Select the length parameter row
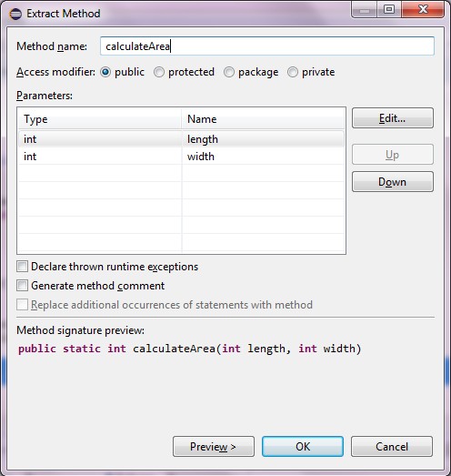This screenshot has width=451, height=476. [181, 139]
